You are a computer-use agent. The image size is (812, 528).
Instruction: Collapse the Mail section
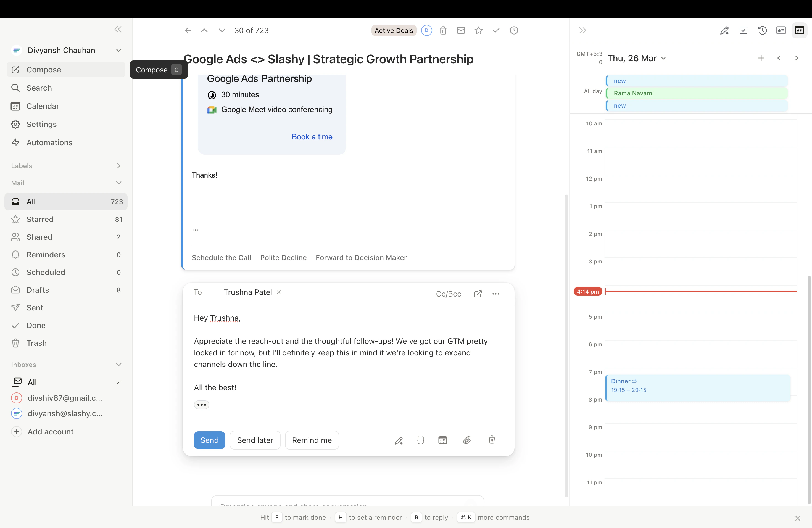119,183
